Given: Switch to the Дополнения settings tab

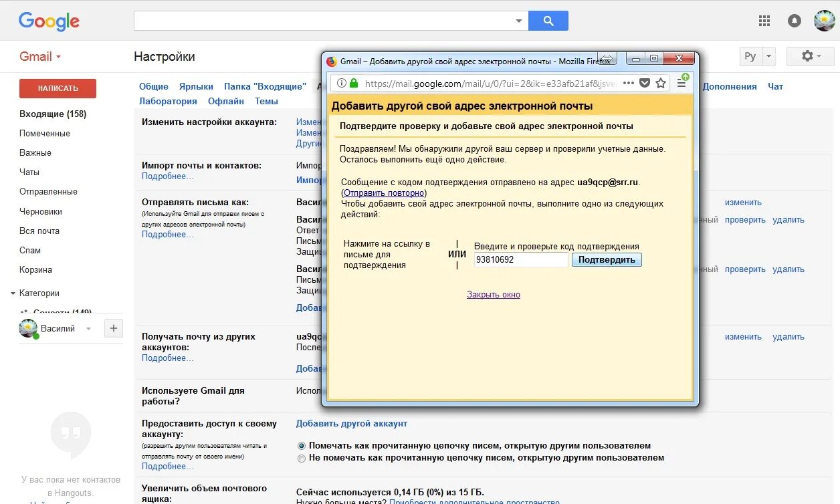Looking at the screenshot, I should 730,86.
